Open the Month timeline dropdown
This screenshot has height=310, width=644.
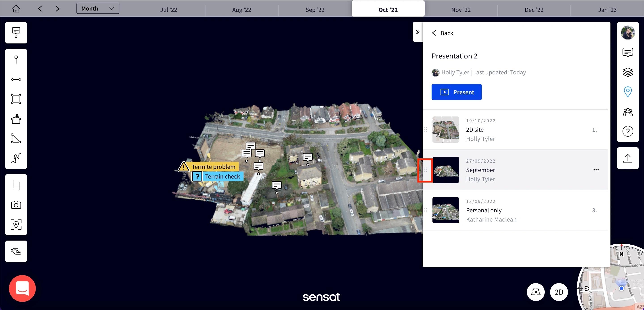click(x=98, y=9)
